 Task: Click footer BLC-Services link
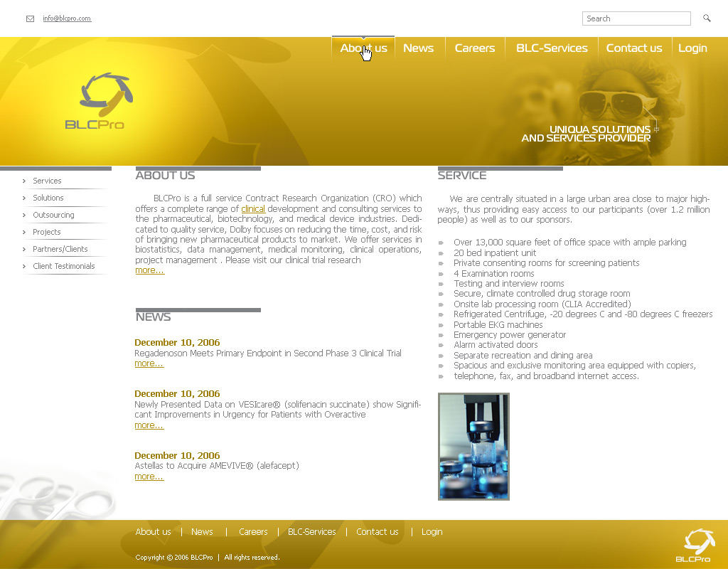312,532
